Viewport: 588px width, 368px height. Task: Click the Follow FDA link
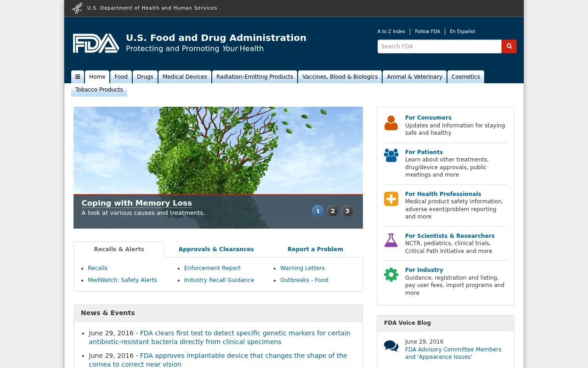point(427,32)
